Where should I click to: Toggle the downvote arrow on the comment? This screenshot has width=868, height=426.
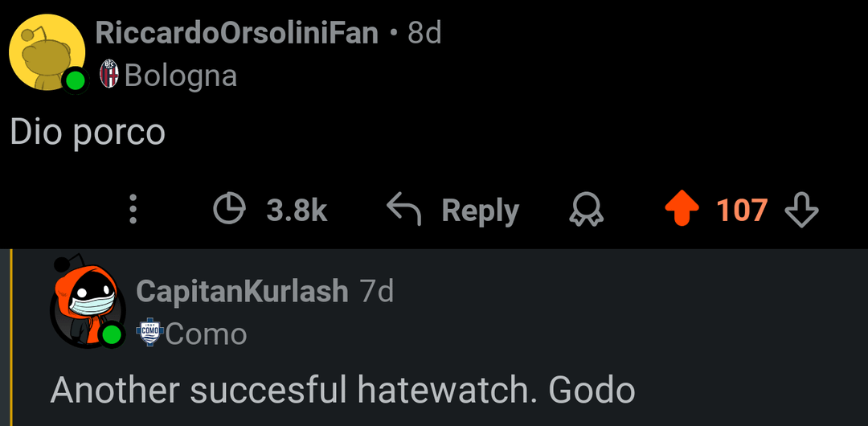(x=800, y=211)
